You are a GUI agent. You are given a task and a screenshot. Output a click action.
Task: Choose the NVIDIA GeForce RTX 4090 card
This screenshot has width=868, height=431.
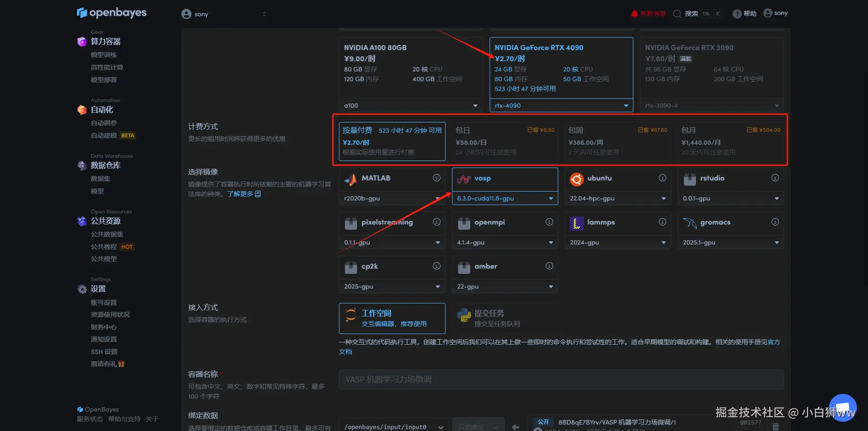(x=562, y=68)
